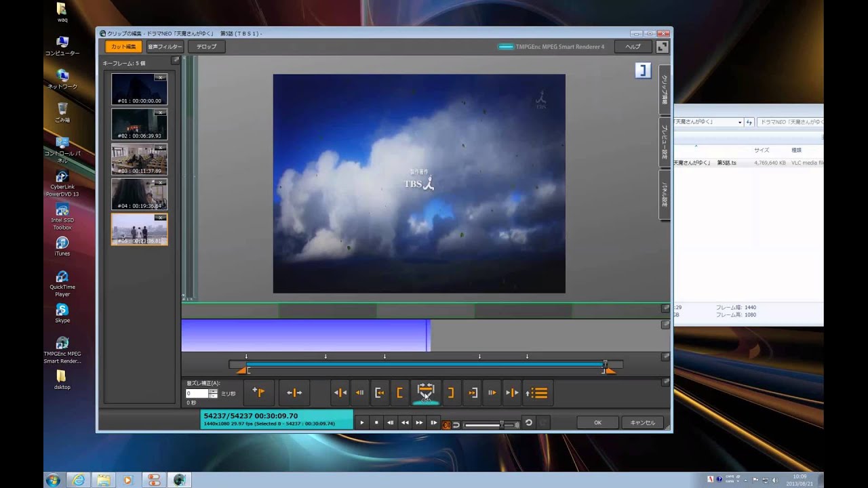Click the right orange end marker on timeline
The width and height of the screenshot is (868, 488).
click(610, 371)
